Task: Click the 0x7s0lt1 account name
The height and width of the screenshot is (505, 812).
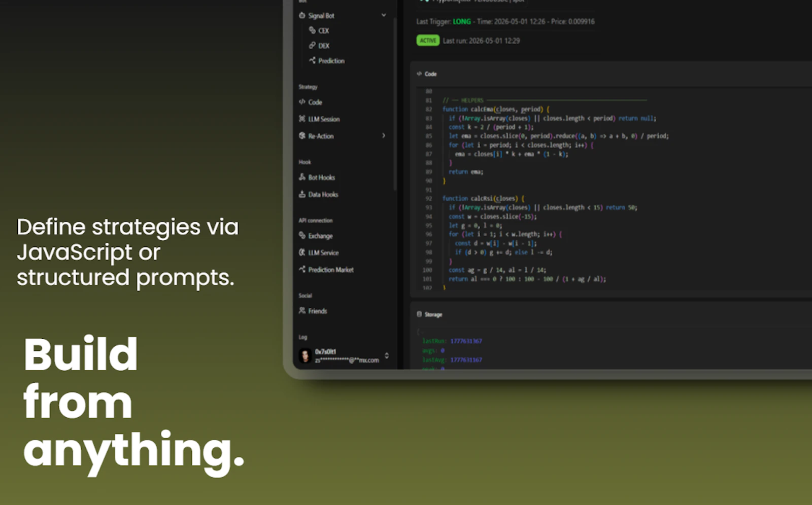Action: coord(325,352)
